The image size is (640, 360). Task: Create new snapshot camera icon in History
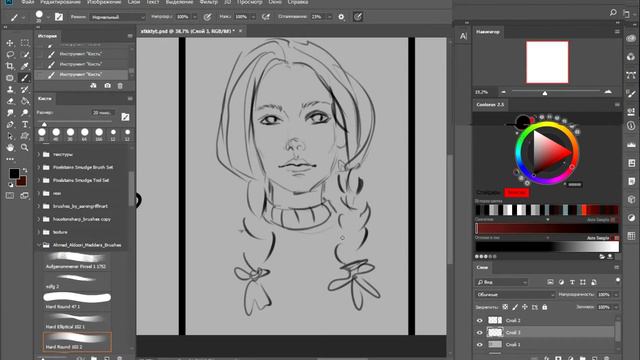point(107,86)
